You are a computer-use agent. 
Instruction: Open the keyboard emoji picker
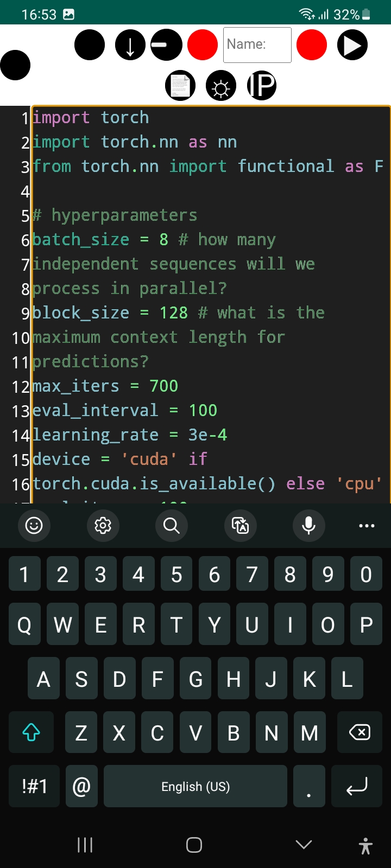tap(34, 525)
